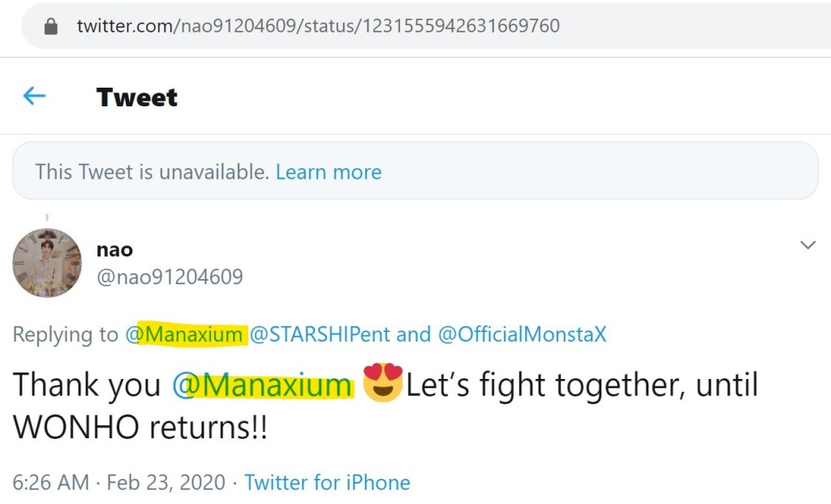Click the Twitter for iPhone link
The width and height of the screenshot is (831, 504).
[x=327, y=483]
